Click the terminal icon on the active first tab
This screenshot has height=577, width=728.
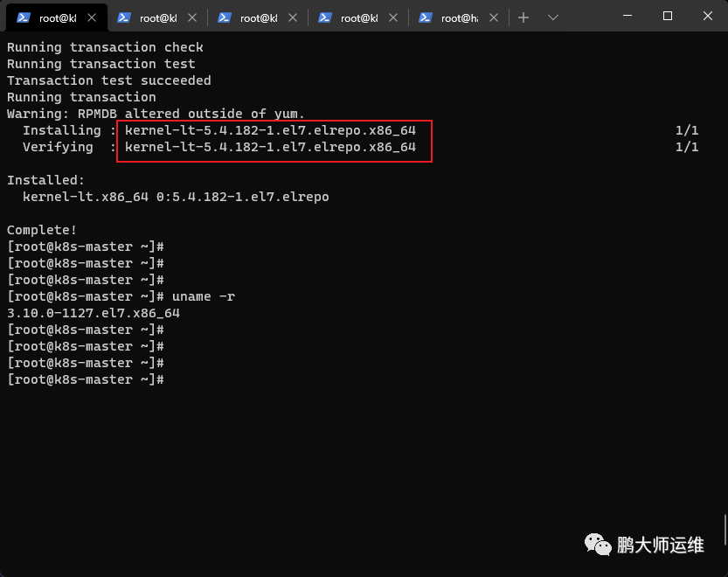click(24, 17)
